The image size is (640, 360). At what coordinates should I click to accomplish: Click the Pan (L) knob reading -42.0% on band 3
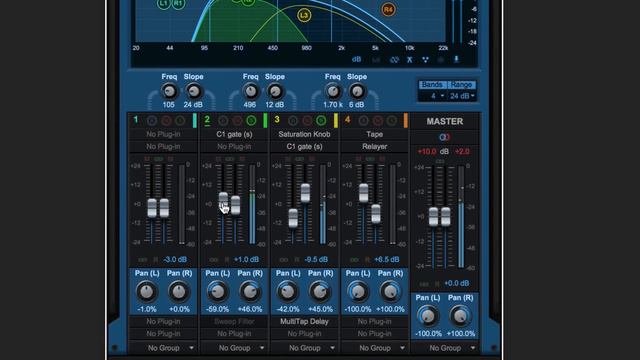click(287, 291)
